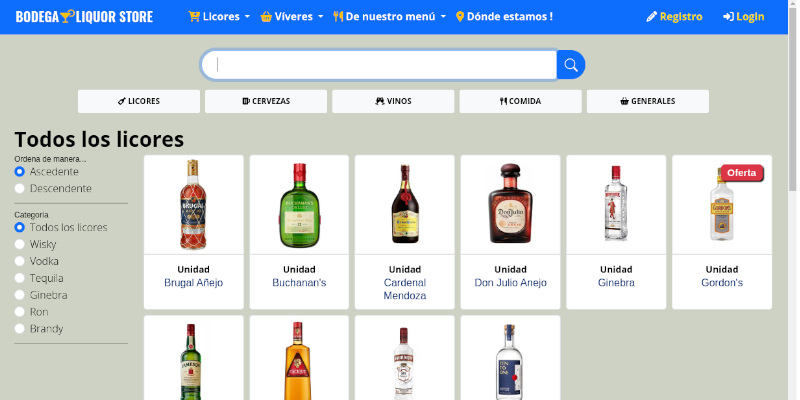The height and width of the screenshot is (400, 800).
Task: Focus the product search field
Action: coord(379,65)
